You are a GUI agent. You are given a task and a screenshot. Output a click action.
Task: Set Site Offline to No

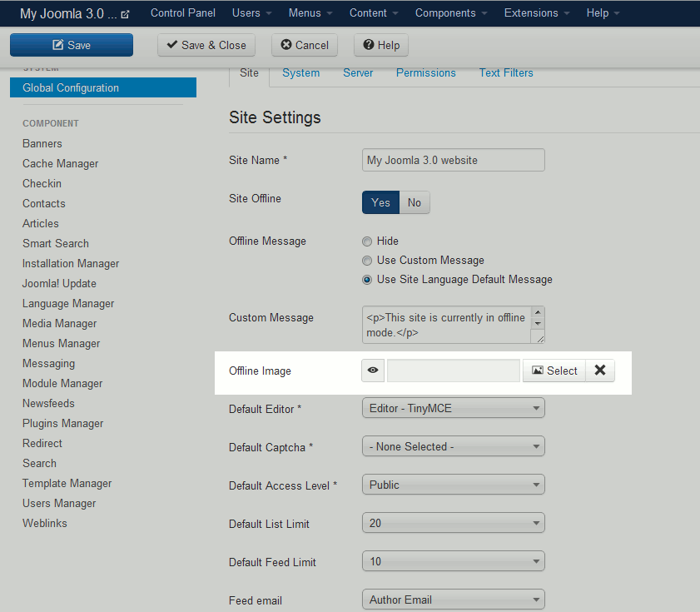click(x=415, y=202)
